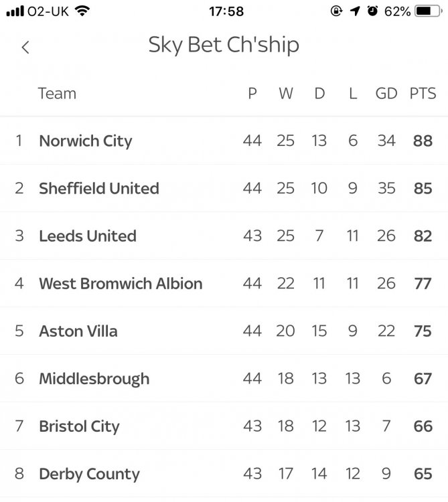Screen dimensions: 448x502
Task: Tap the Wi-Fi status icon
Action: (x=82, y=11)
